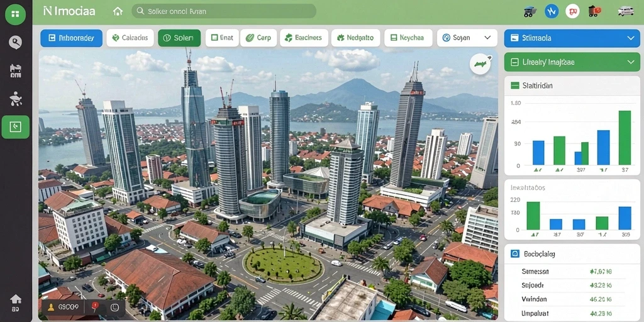Click the Vwindan row label

pos(533,299)
